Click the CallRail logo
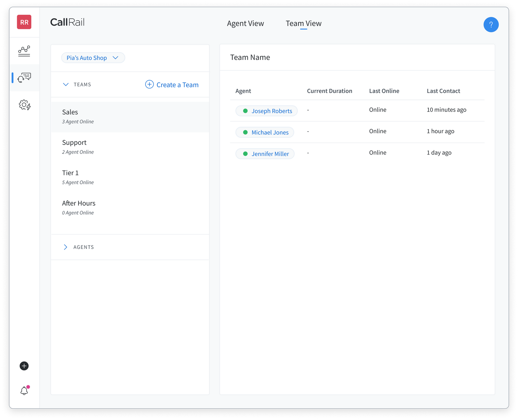This screenshot has height=420, width=518. click(68, 22)
